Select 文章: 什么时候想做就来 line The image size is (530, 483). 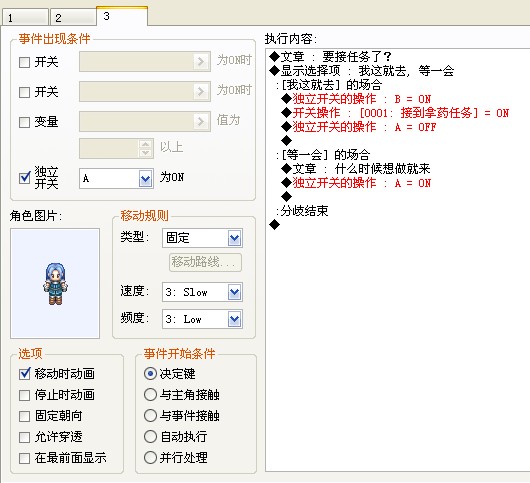click(356, 169)
